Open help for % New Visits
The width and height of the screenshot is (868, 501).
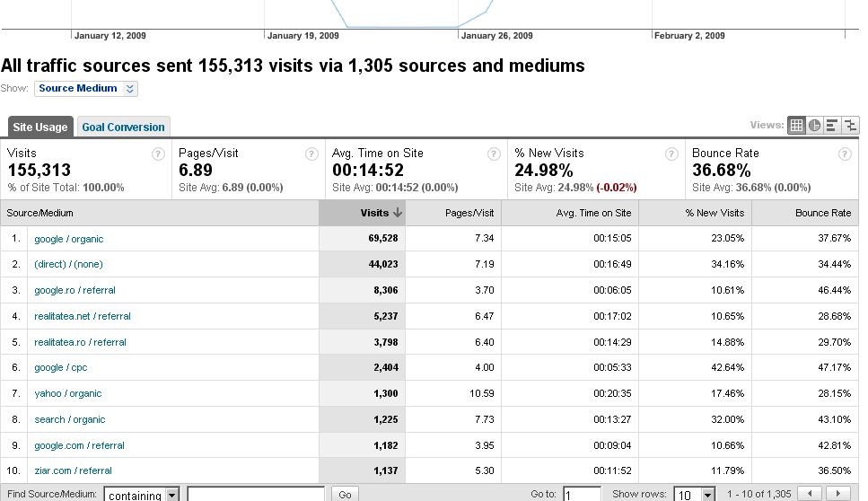(x=671, y=154)
